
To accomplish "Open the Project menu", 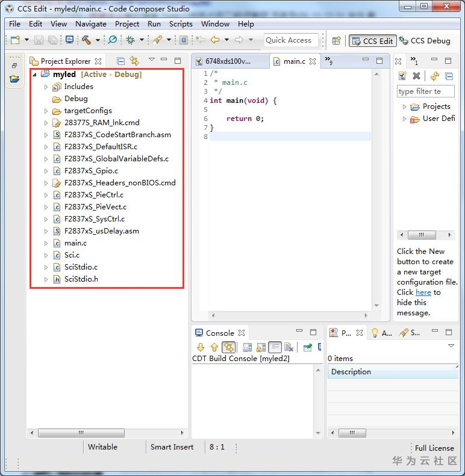I will click(126, 23).
